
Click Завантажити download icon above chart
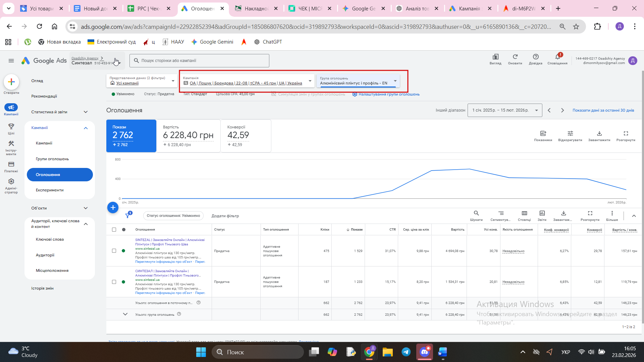pyautogui.click(x=599, y=133)
